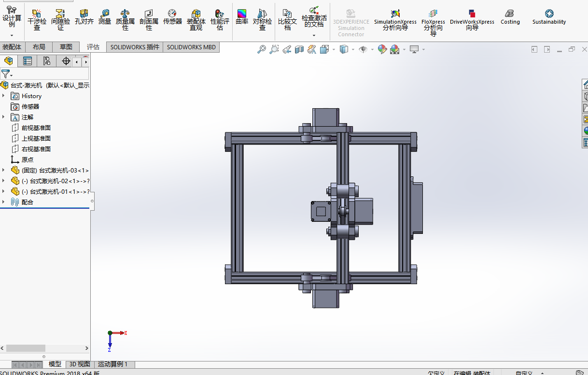
Task: Click the zoom to fit magnifier icon
Action: coord(261,49)
